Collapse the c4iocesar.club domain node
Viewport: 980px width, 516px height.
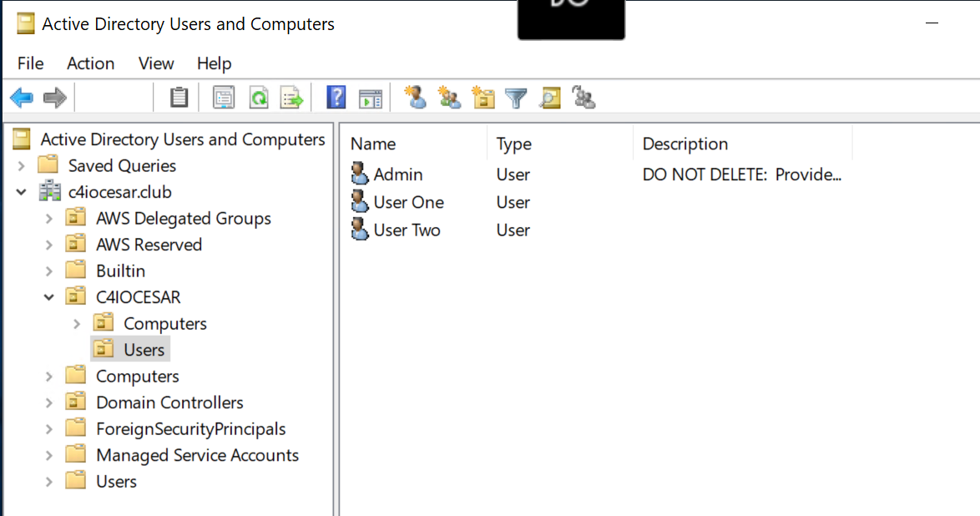coord(21,192)
